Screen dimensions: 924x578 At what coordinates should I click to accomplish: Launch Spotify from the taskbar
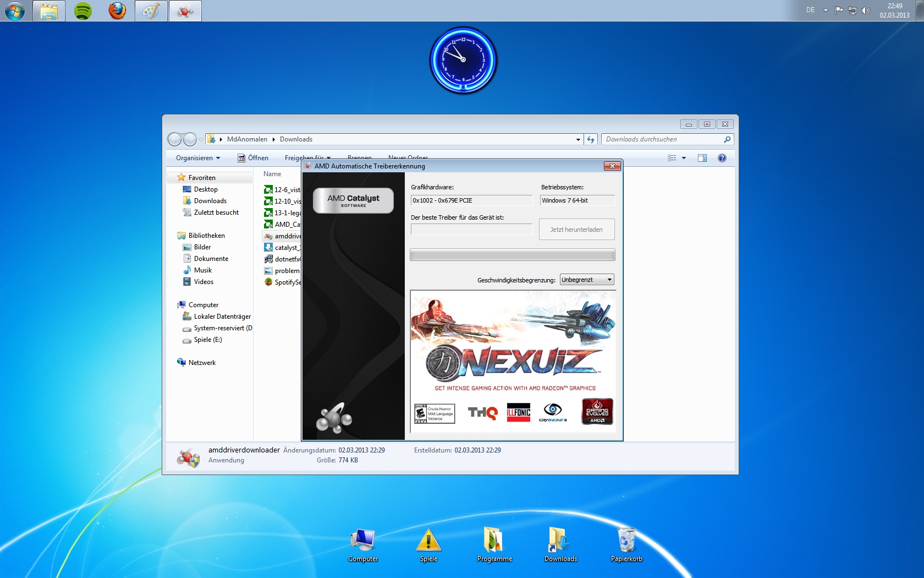83,11
